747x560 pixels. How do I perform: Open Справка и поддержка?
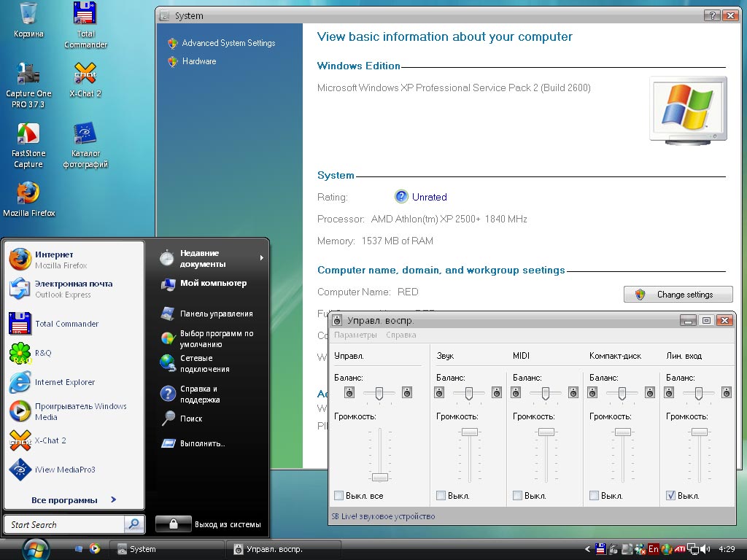[190, 394]
